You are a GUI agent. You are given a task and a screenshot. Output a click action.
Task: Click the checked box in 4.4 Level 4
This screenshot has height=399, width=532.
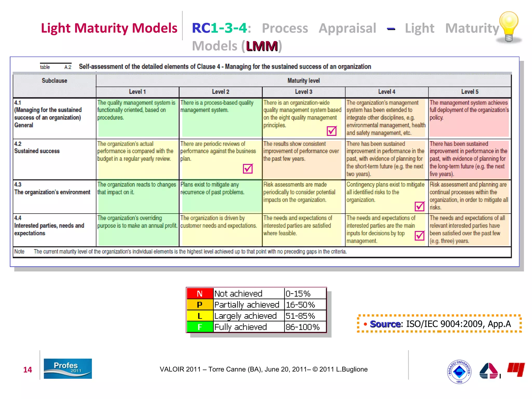click(x=420, y=236)
